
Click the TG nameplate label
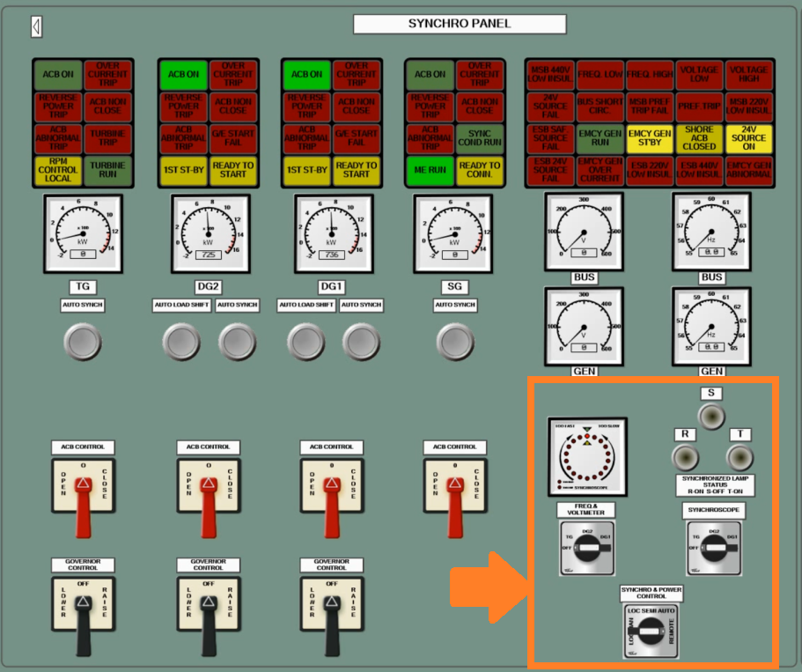pyautogui.click(x=83, y=286)
